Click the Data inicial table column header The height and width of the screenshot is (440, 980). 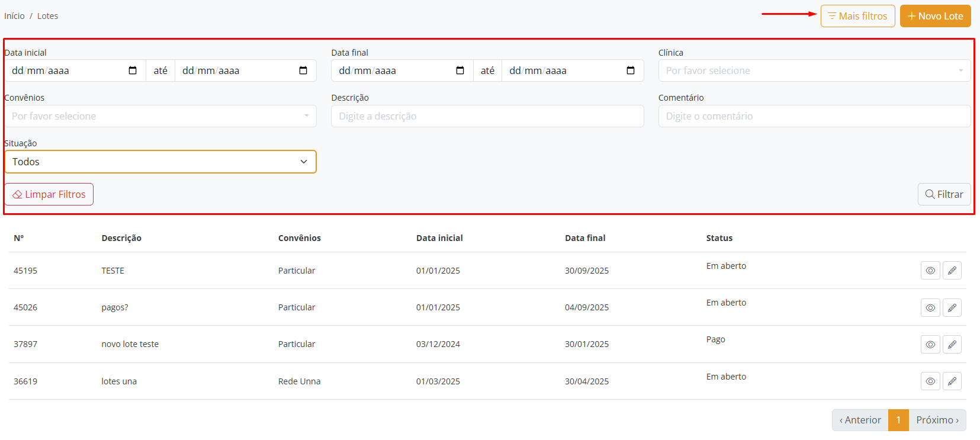pyautogui.click(x=439, y=238)
